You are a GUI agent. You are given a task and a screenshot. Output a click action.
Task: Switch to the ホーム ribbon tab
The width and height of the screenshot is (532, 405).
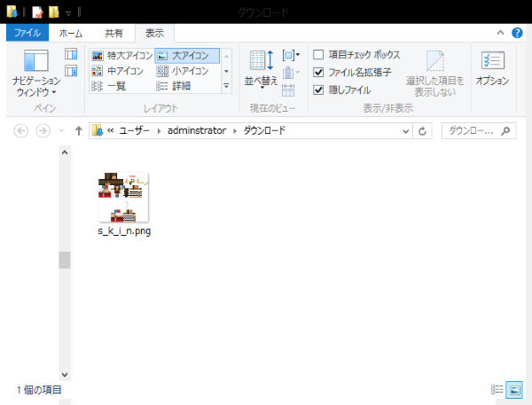tap(71, 33)
